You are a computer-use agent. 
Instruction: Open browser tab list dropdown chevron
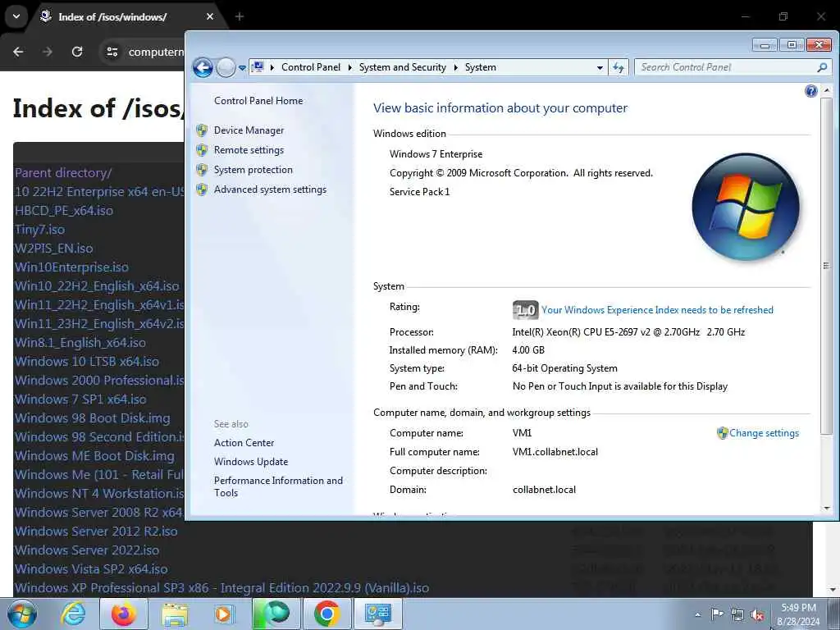click(x=16, y=16)
